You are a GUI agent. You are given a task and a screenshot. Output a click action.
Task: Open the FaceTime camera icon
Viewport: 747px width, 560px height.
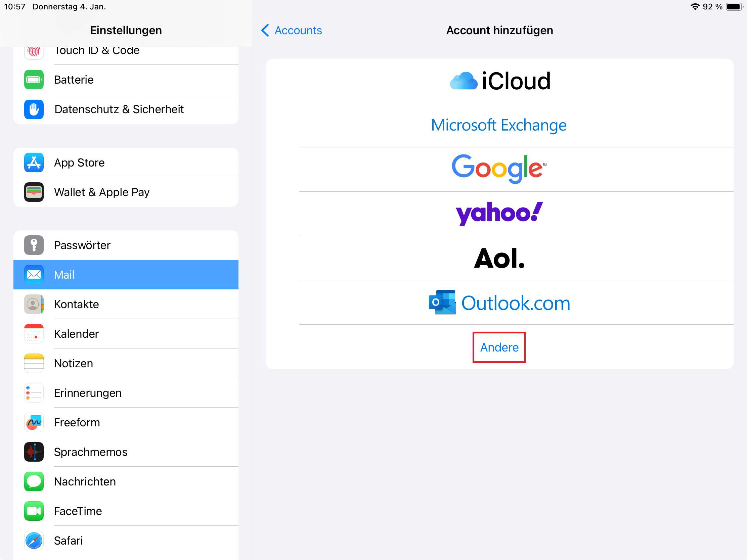pyautogui.click(x=34, y=511)
